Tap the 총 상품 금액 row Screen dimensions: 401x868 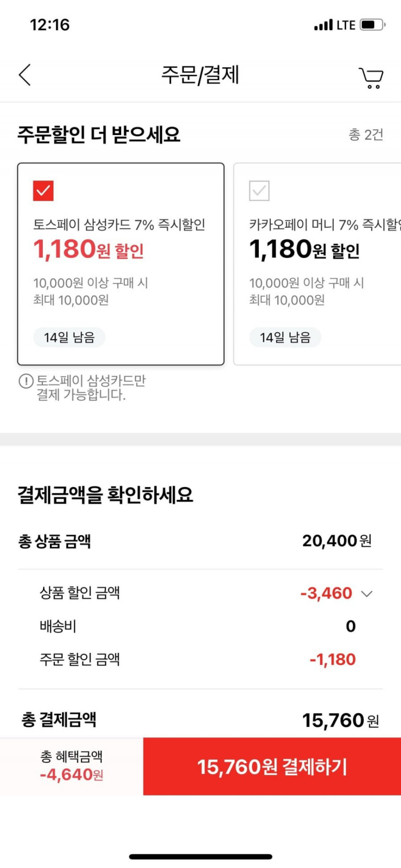[200, 541]
